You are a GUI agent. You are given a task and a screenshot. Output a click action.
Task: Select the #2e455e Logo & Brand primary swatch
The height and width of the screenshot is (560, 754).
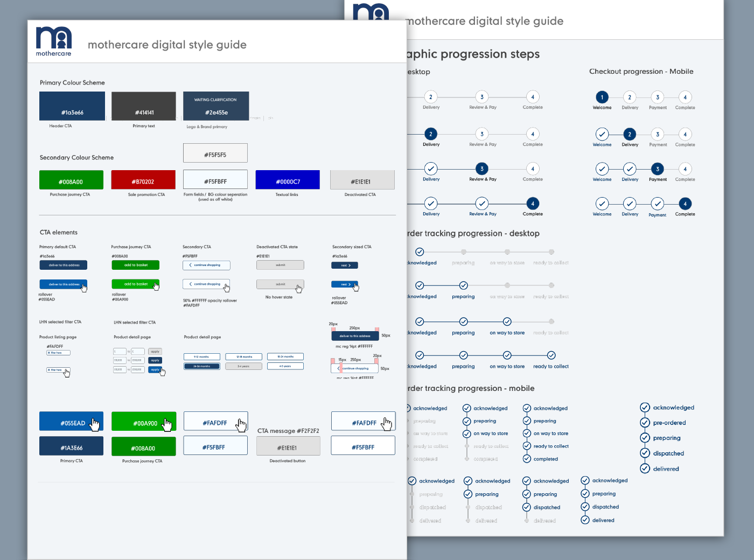pyautogui.click(x=216, y=106)
